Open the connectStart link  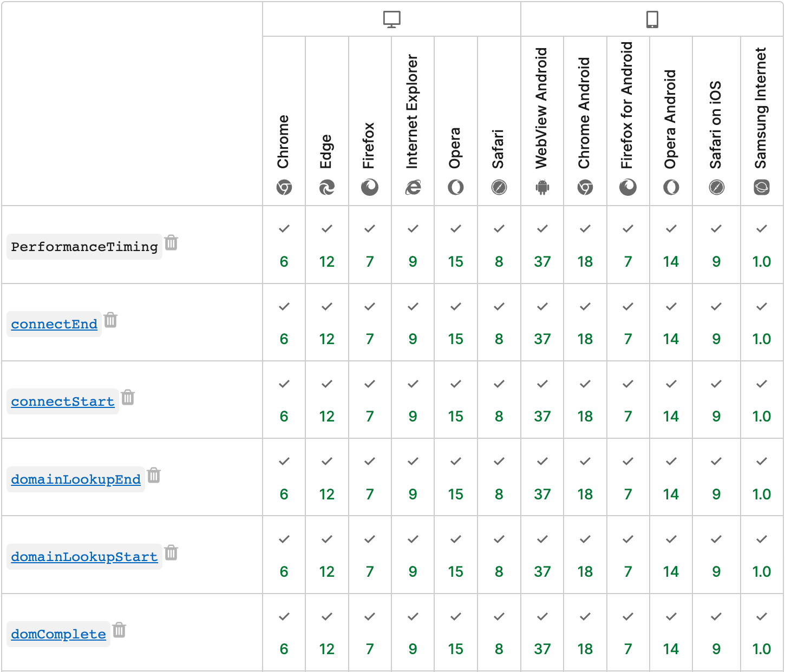click(63, 401)
